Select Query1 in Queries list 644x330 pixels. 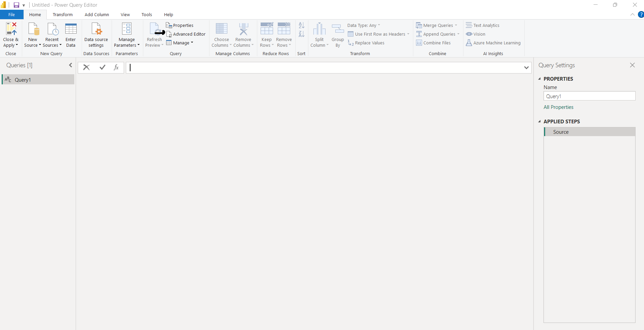point(38,80)
